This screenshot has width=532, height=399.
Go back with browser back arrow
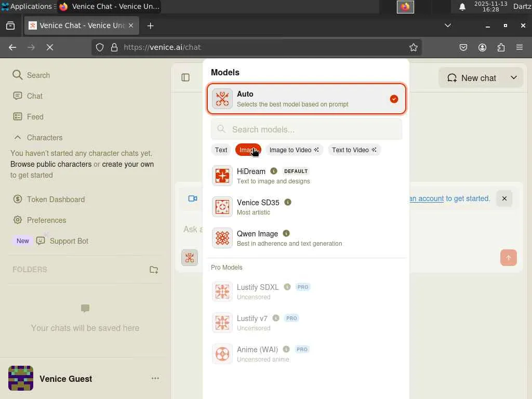pos(12,47)
